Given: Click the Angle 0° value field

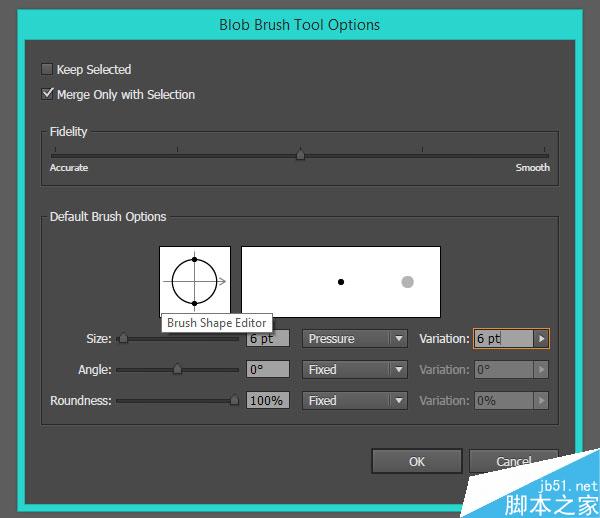Looking at the screenshot, I should point(268,370).
